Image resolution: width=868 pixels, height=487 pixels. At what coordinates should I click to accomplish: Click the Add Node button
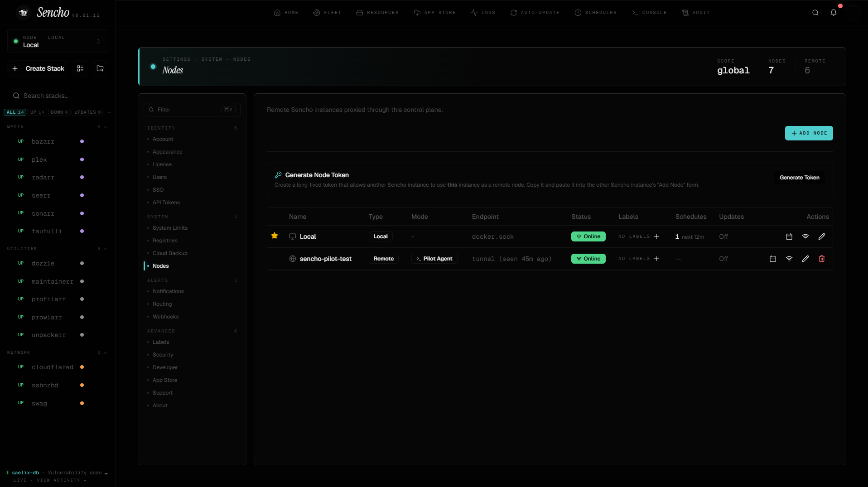point(809,133)
